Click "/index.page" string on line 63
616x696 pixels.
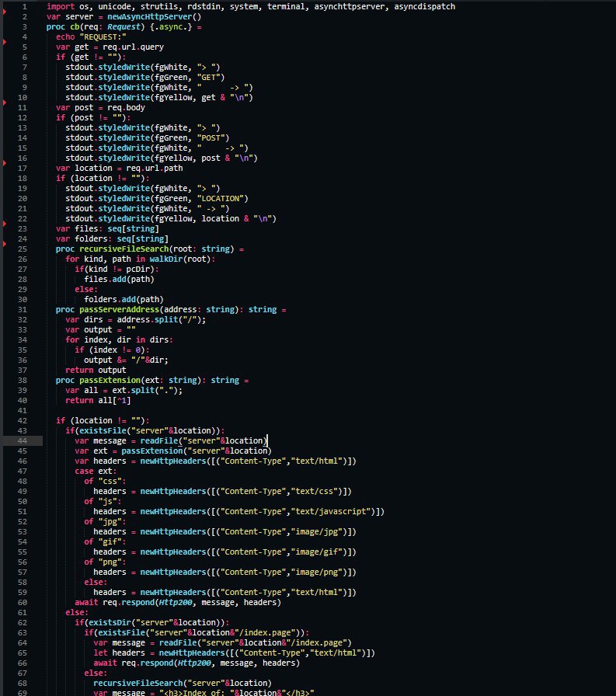pyautogui.click(x=265, y=633)
